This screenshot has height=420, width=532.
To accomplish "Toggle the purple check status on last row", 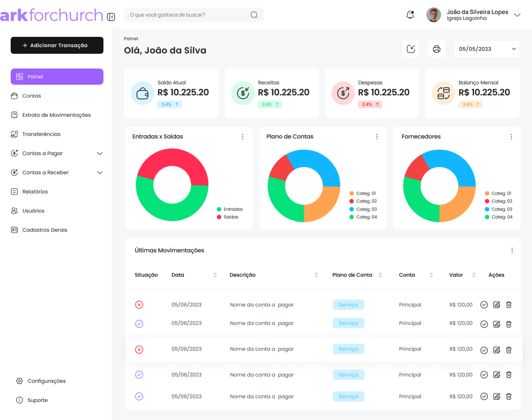I will point(139,396).
